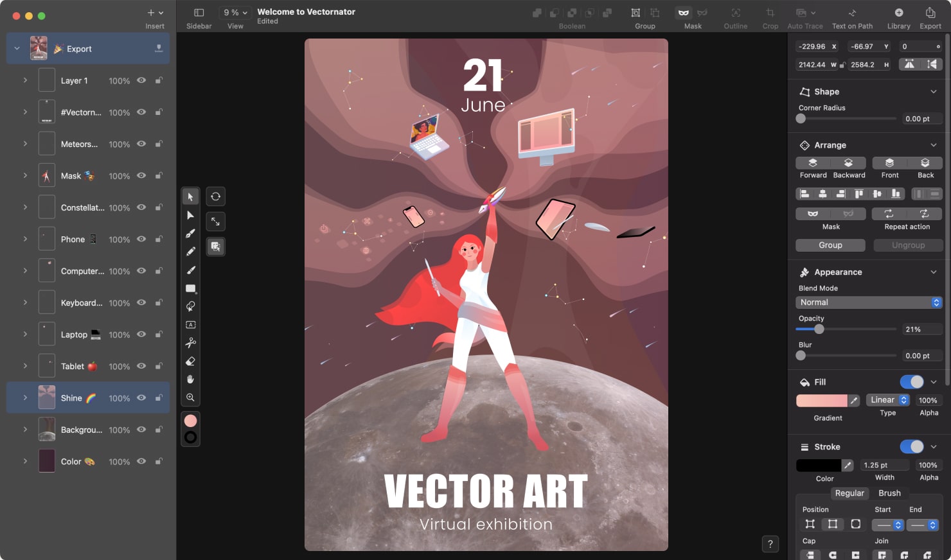Click the Rotate mode icon
The height and width of the screenshot is (560, 951).
[216, 197]
